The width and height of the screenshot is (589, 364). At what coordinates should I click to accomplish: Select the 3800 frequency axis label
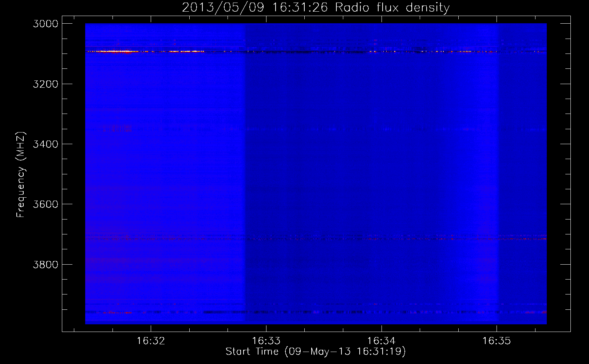46,265
